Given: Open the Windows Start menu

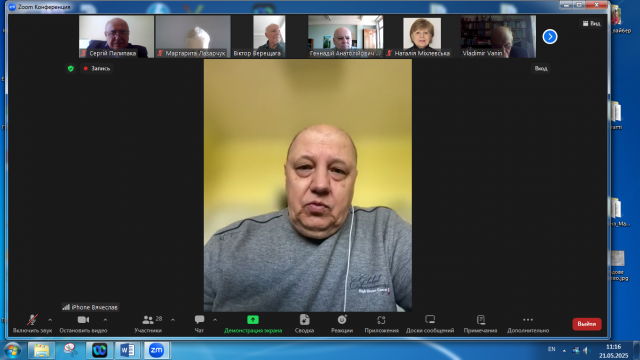Looking at the screenshot, I should coord(12,351).
